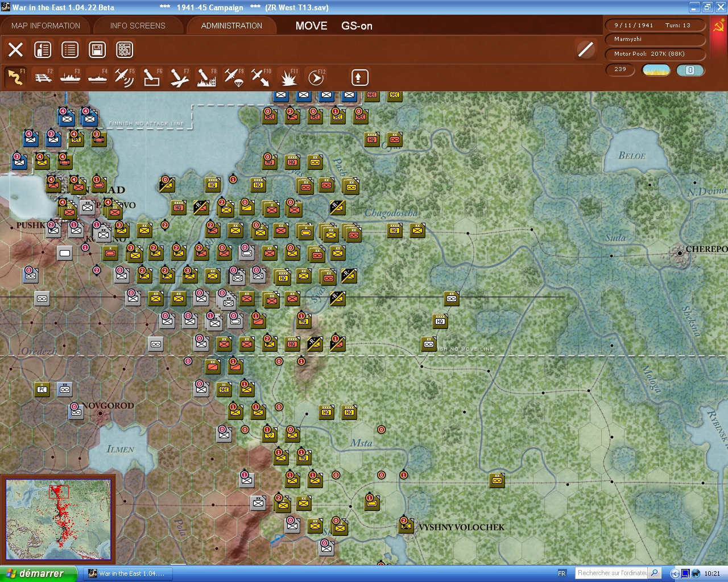The width and height of the screenshot is (728, 582).
Task: Select the F9 air transport mode
Action: tap(234, 77)
